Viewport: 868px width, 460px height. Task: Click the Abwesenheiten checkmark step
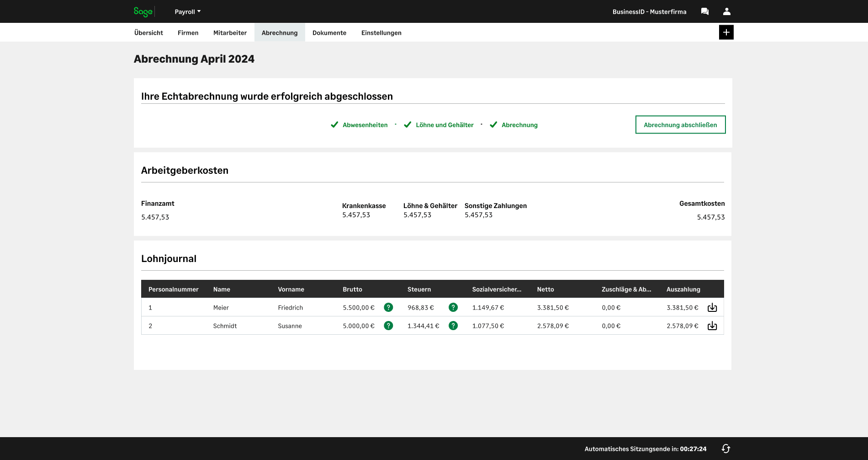[359, 125]
